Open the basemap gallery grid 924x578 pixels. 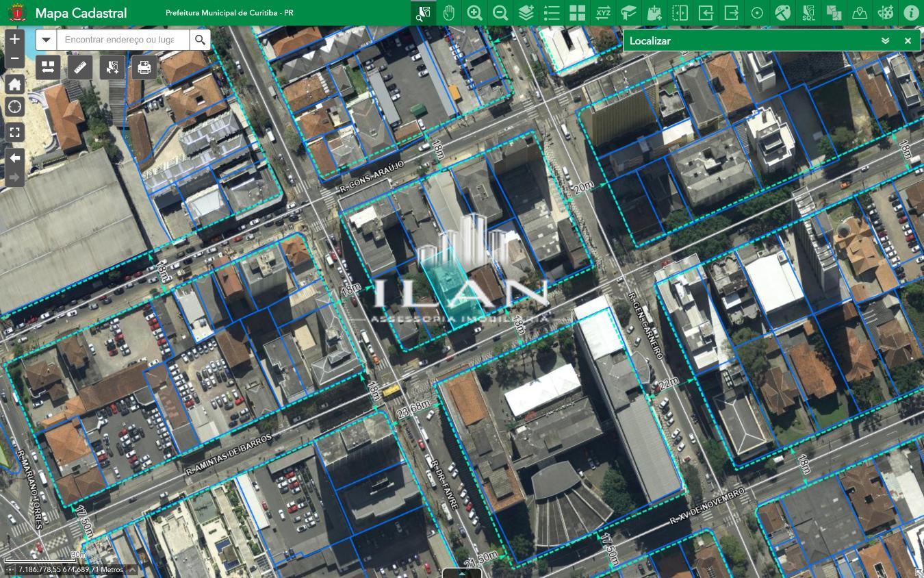(x=577, y=13)
